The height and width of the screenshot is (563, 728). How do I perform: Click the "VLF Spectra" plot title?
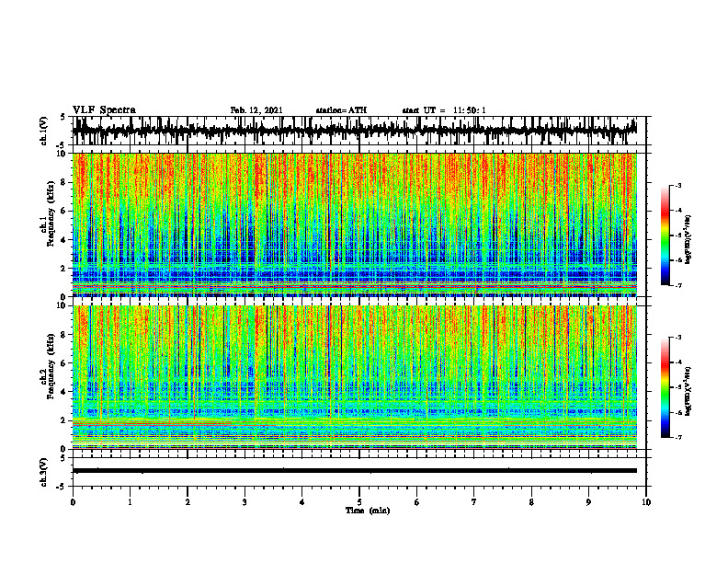[104, 110]
